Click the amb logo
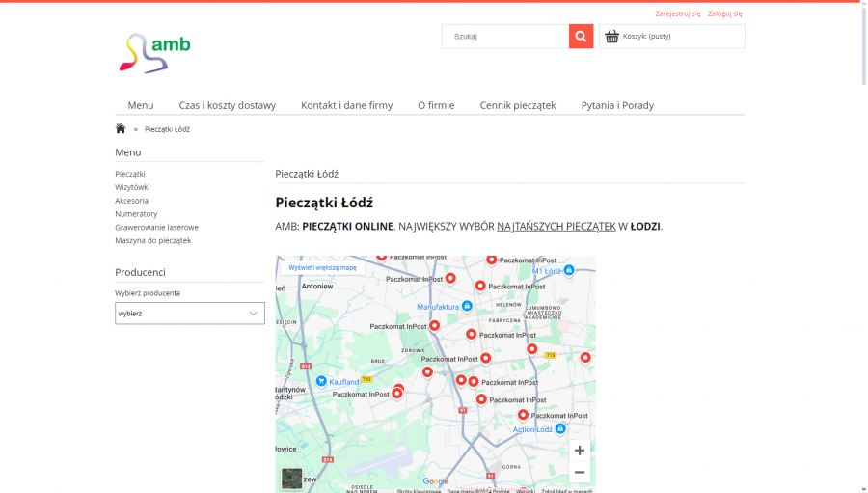The height and width of the screenshot is (493, 868). coord(154,53)
